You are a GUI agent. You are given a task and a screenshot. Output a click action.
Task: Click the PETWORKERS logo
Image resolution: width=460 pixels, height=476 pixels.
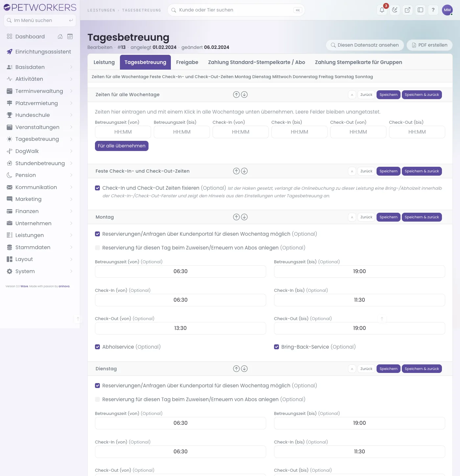(40, 7)
